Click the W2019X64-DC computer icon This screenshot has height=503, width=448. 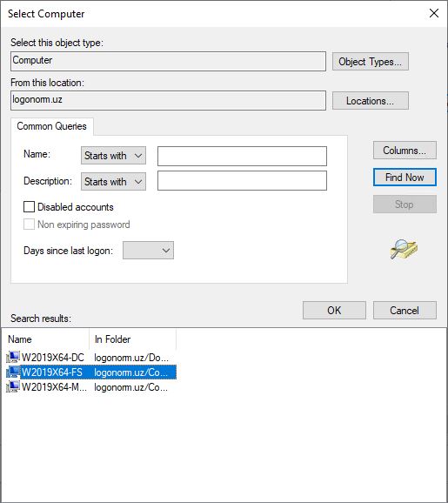13,357
